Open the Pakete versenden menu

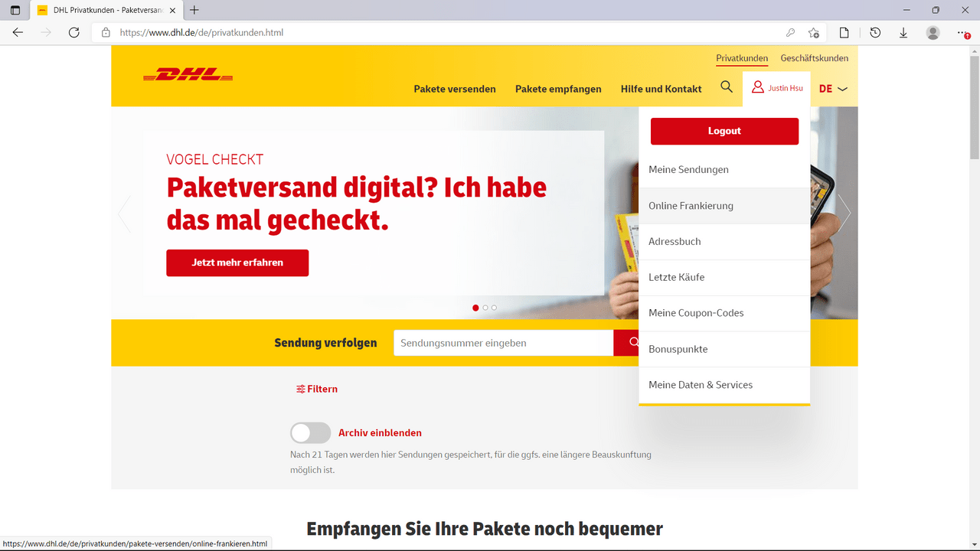tap(455, 89)
